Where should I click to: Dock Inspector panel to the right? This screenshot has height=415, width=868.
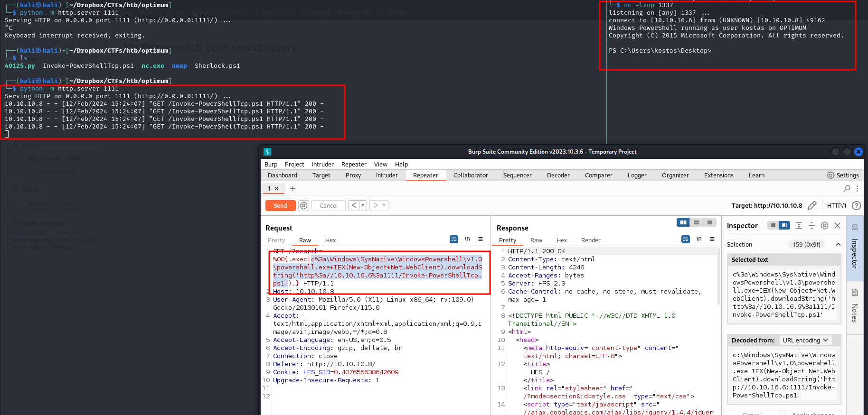[x=784, y=225]
